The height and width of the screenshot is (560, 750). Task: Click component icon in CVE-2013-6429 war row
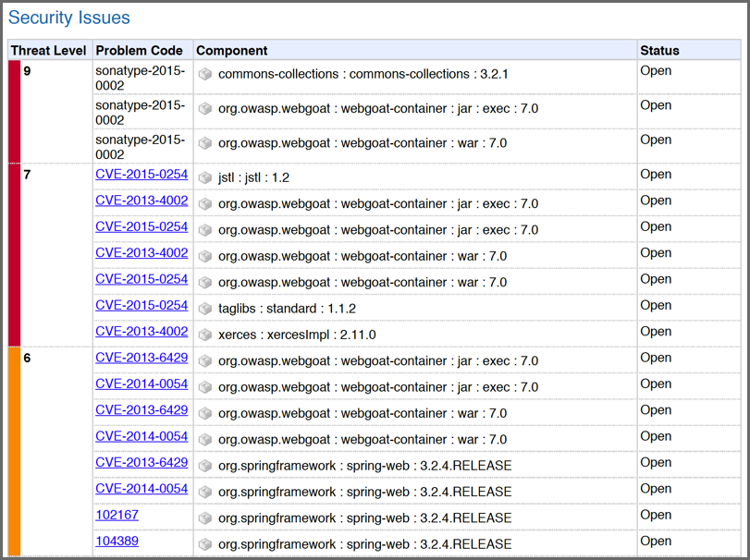tap(205, 413)
